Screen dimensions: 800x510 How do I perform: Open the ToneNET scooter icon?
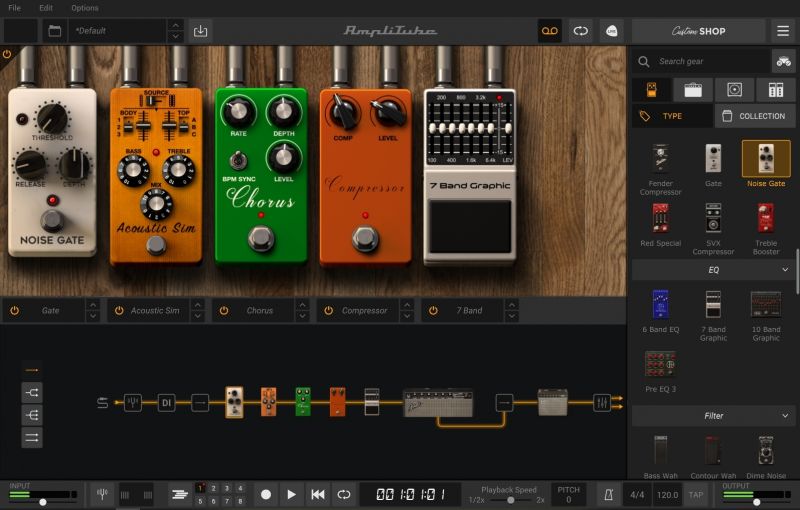(783, 62)
